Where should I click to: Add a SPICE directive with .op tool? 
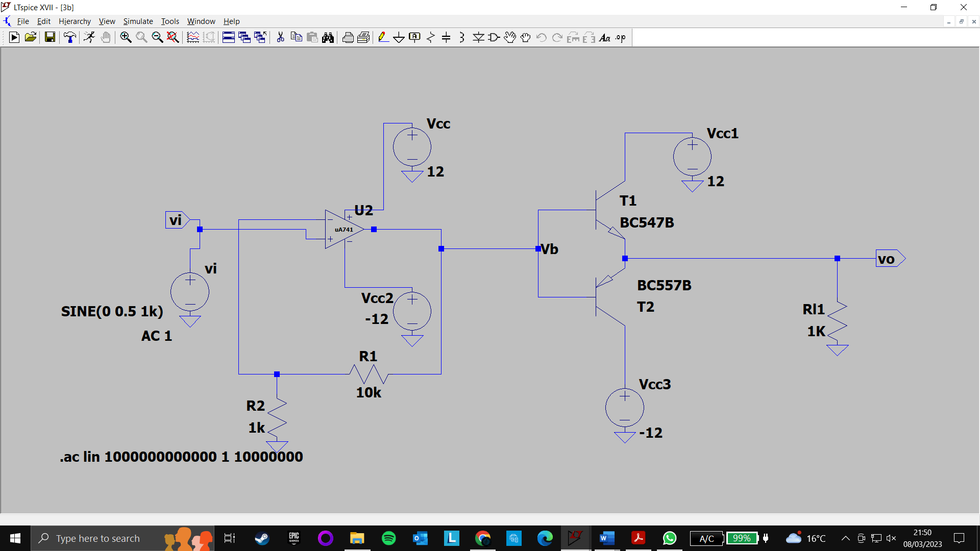coord(619,37)
